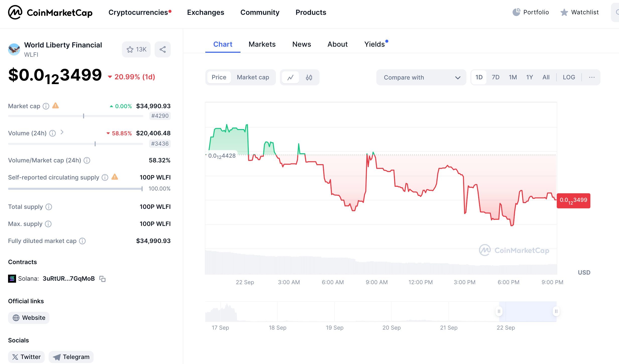Open the Compare with dropdown
The image size is (619, 364).
click(421, 77)
